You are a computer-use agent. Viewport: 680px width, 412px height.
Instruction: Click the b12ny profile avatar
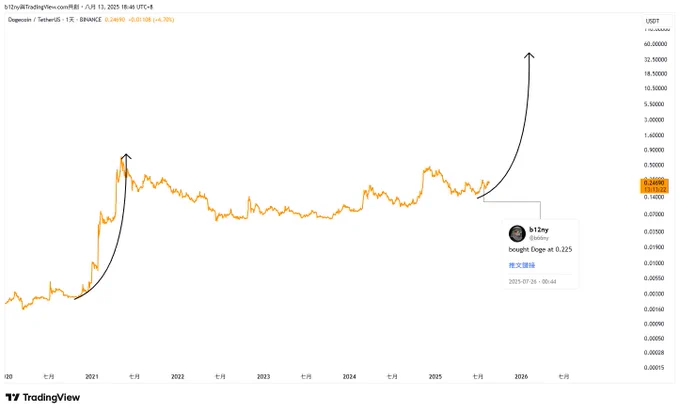tap(517, 233)
